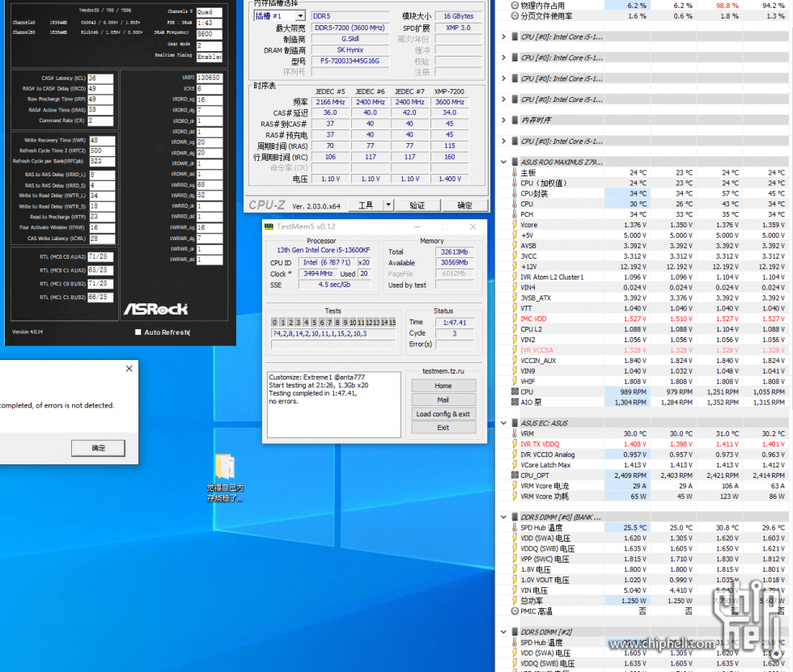Click the thermometer icon beside PCH
This screenshot has width=793, height=672.
(x=515, y=214)
